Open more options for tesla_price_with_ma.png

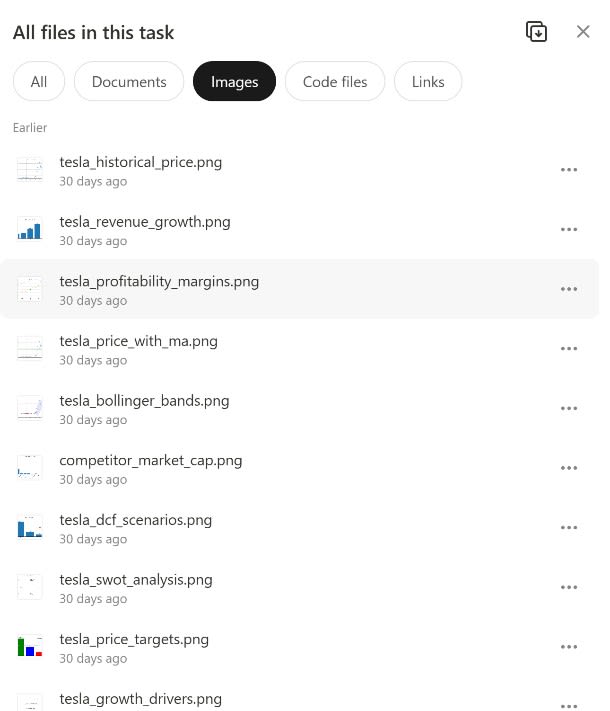[569, 349]
